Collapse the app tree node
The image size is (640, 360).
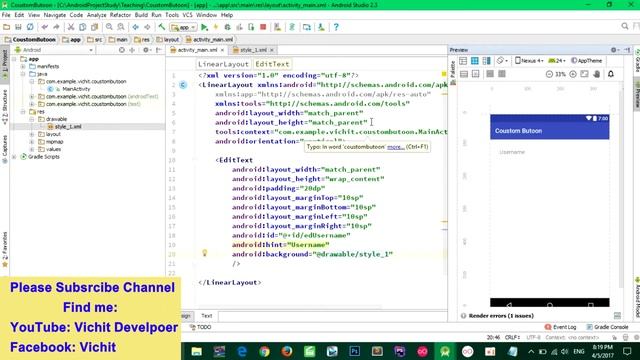[x=14, y=59]
